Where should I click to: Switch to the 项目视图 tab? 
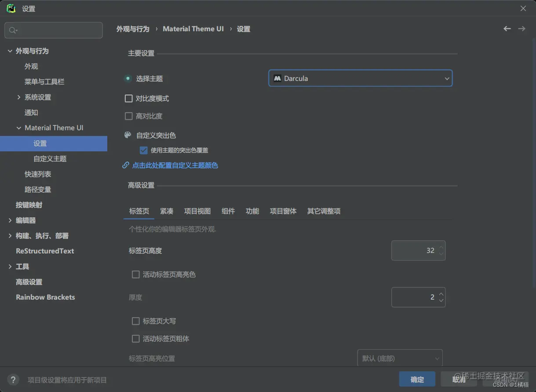(x=197, y=211)
